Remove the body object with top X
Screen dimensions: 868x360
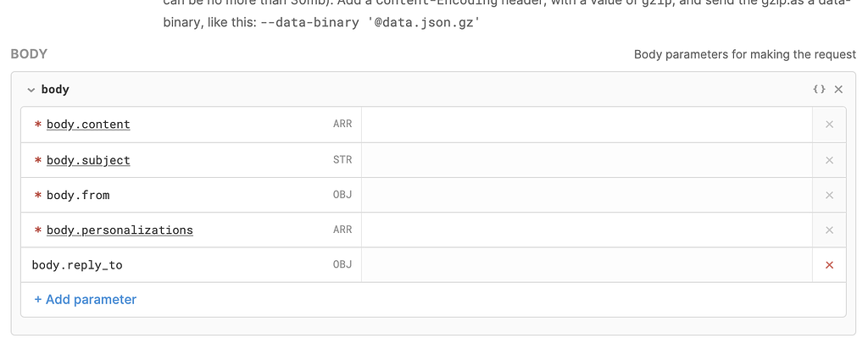coord(838,89)
